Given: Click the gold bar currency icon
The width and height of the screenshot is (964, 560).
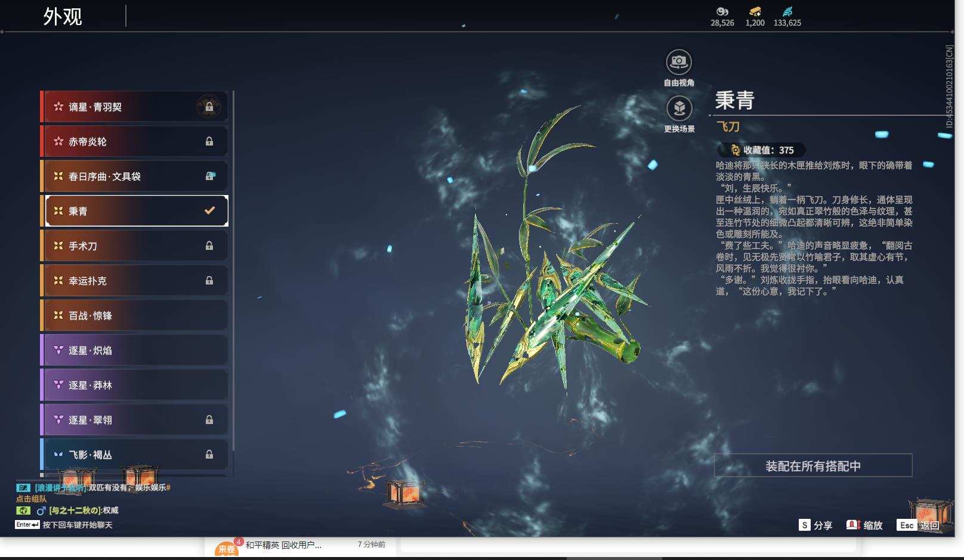Looking at the screenshot, I should pyautogui.click(x=755, y=11).
